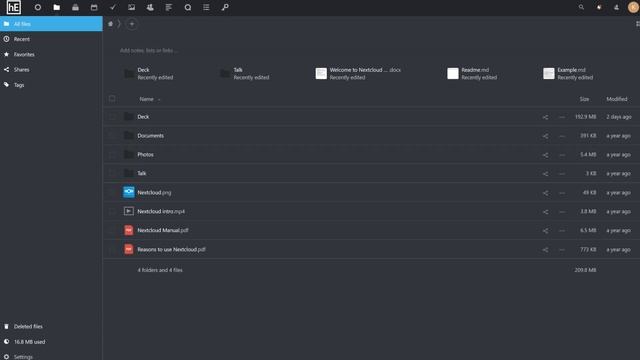The image size is (640, 360).
Task: Open recently edited Example.md card
Action: coord(568,73)
